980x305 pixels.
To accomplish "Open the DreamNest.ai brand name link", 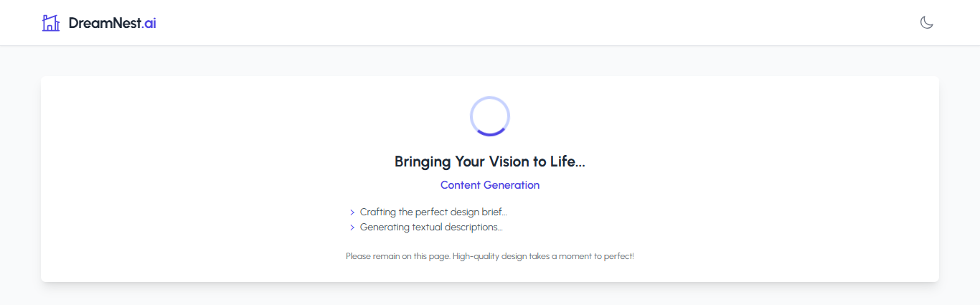I will coord(113,23).
